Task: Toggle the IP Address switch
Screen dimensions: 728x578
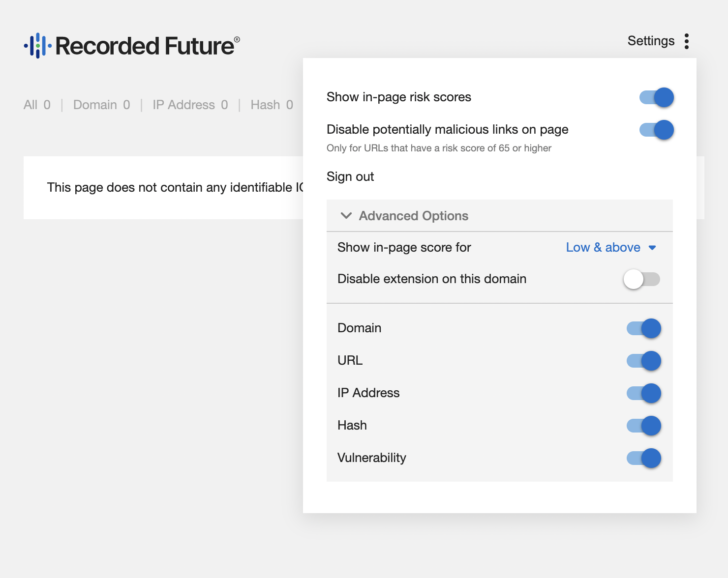Action: click(644, 393)
